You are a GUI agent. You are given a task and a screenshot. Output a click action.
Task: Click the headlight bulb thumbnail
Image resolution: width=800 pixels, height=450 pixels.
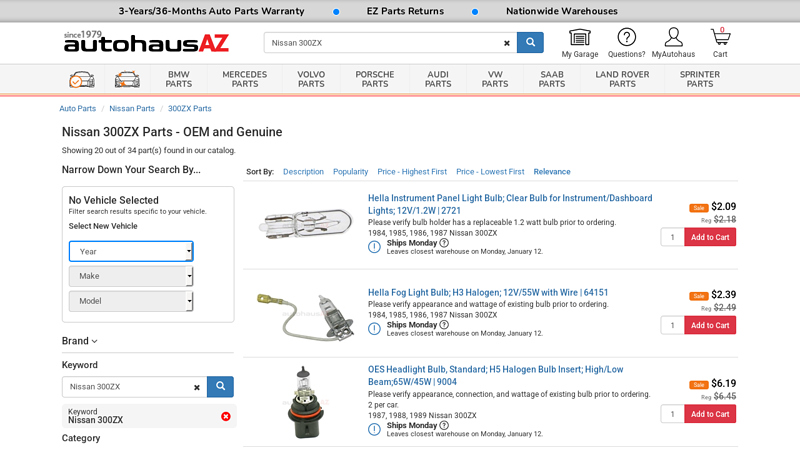click(305, 402)
